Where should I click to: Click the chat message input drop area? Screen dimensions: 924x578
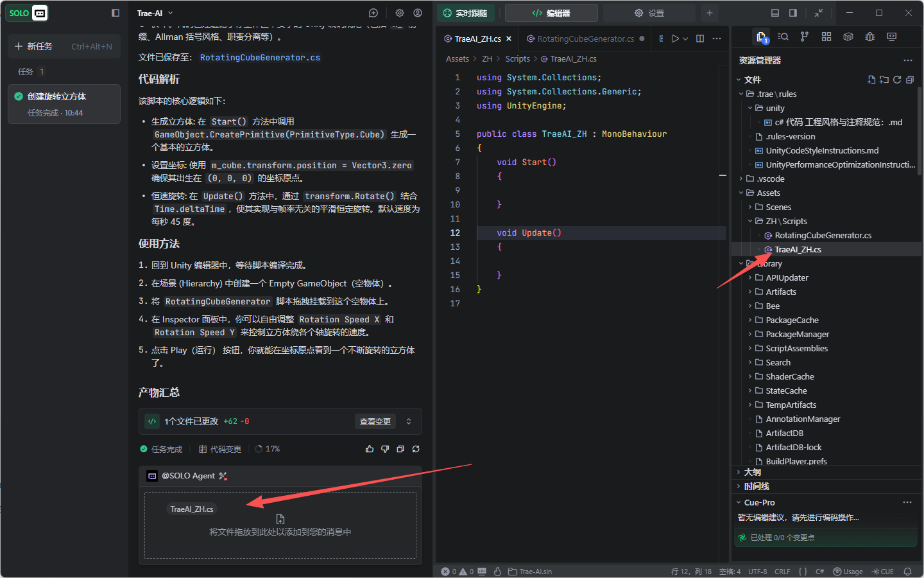(x=280, y=525)
